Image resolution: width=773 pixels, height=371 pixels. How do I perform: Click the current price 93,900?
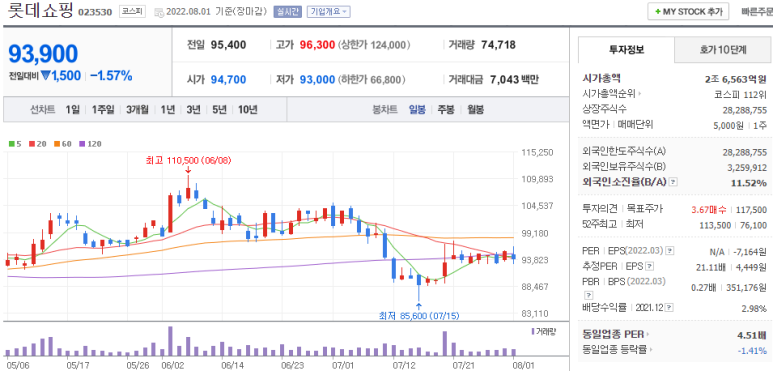click(x=43, y=53)
